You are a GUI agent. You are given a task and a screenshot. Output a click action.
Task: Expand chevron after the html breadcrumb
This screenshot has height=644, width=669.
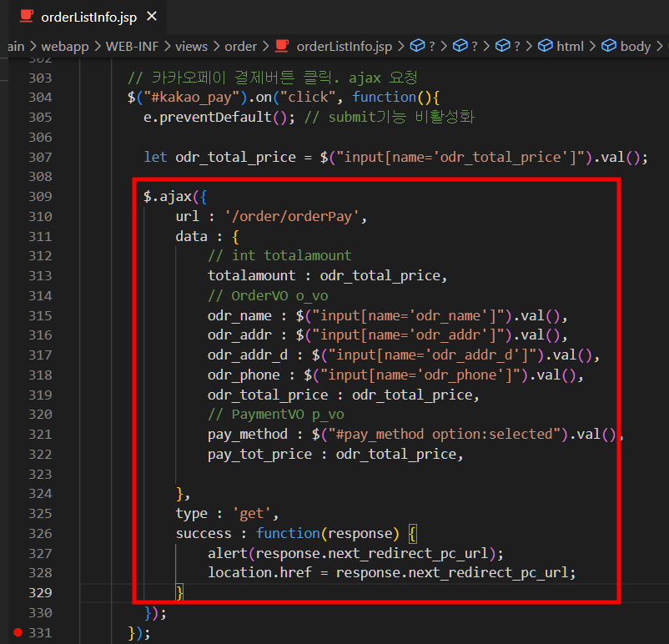592,46
